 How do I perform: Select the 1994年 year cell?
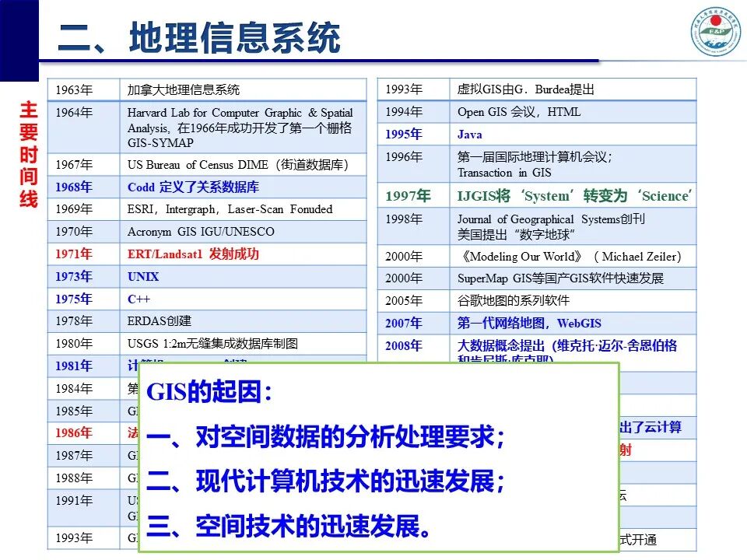(413, 112)
